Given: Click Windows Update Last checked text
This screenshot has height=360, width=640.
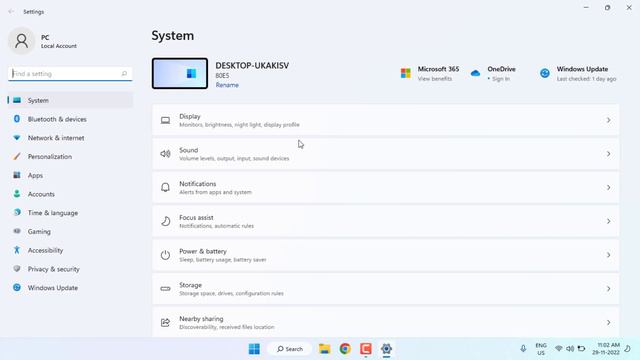Looking at the screenshot, I should [x=586, y=79].
